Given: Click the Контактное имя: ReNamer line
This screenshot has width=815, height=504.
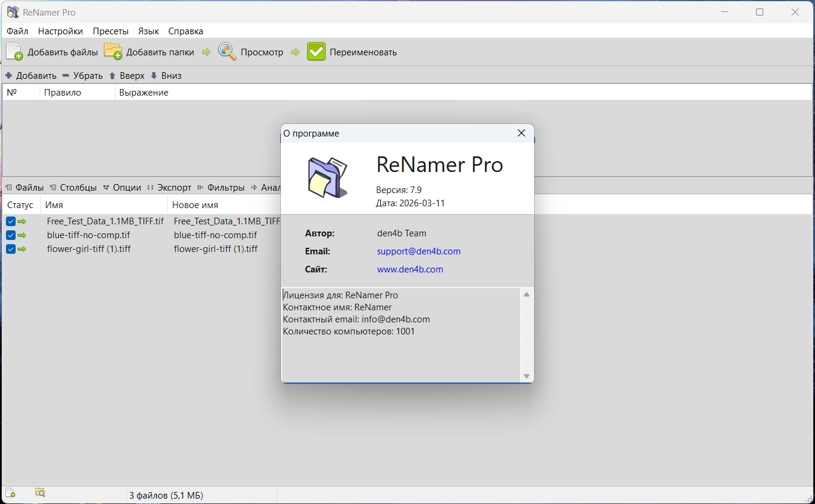Looking at the screenshot, I should [x=337, y=307].
